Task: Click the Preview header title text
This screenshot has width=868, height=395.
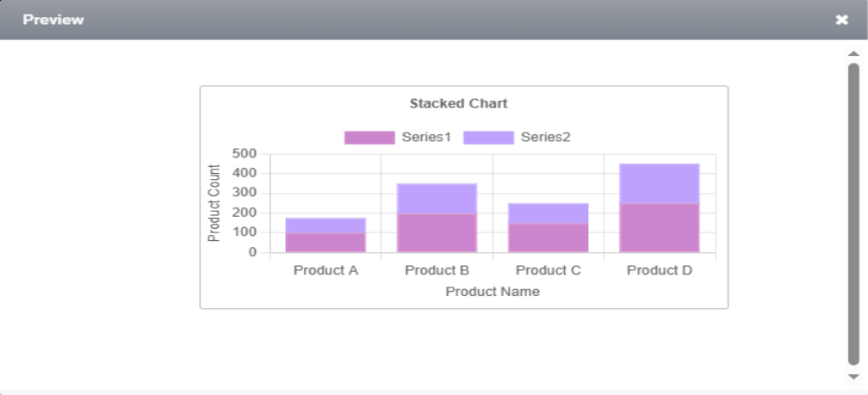Action: 53,20
